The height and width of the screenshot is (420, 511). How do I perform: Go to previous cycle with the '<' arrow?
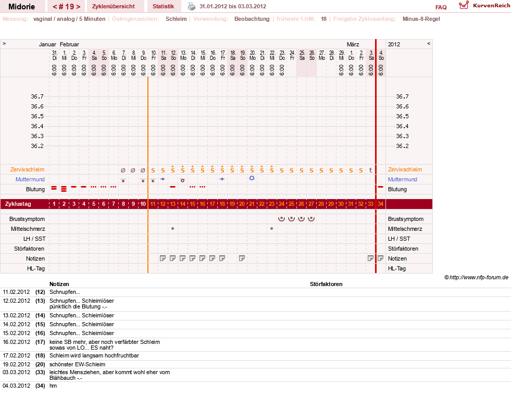(55, 7)
